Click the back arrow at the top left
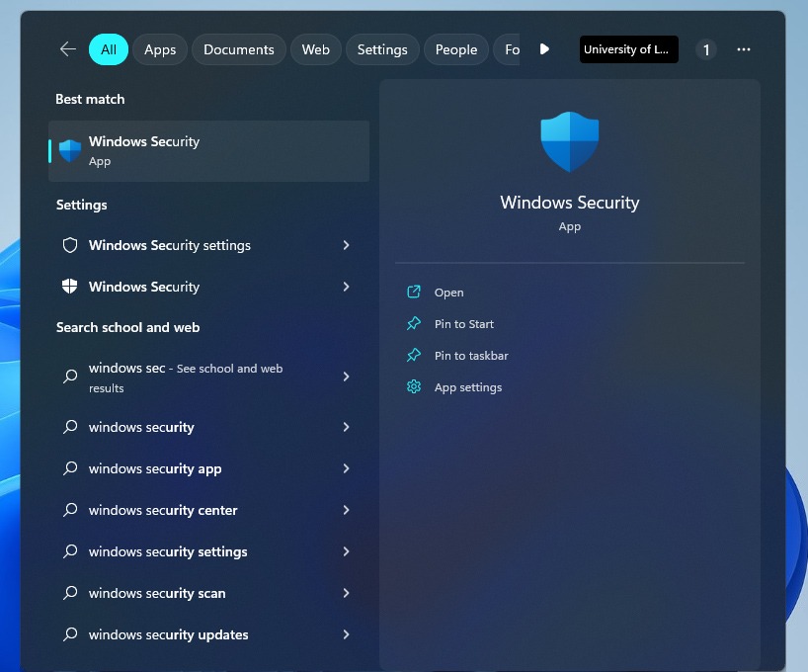This screenshot has width=808, height=672. click(x=66, y=48)
